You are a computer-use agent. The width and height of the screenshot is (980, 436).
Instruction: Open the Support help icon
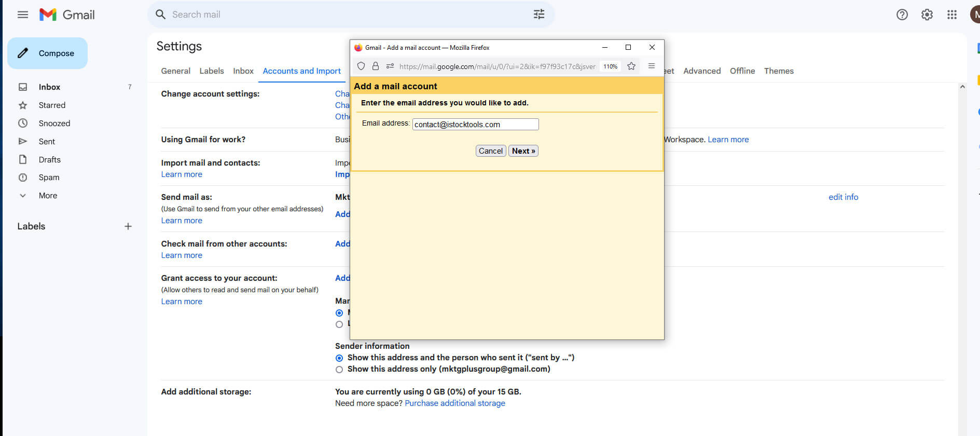[902, 15]
